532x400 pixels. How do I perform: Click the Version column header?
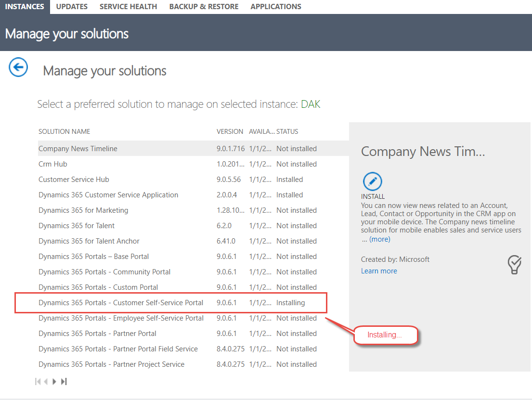(x=230, y=131)
